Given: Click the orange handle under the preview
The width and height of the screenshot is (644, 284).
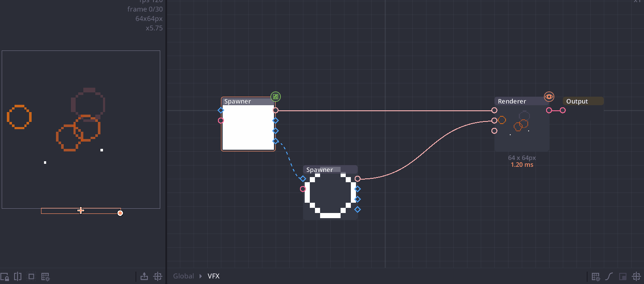Looking at the screenshot, I should tap(120, 213).
